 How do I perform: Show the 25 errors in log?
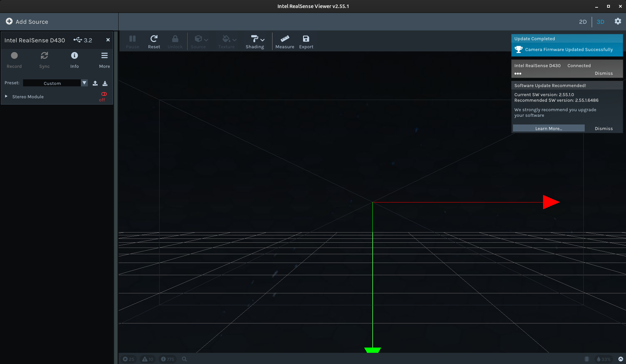coord(128,359)
